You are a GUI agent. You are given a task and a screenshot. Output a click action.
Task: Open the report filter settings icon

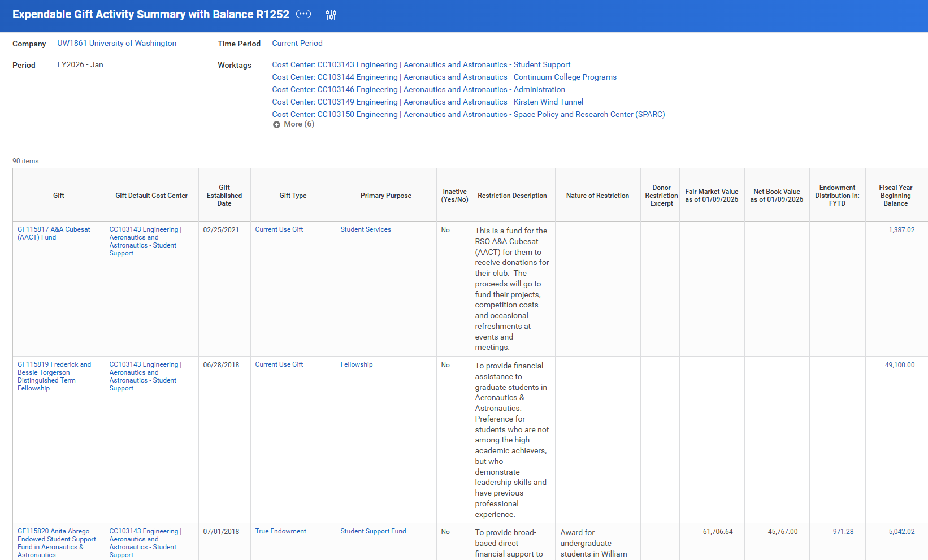(x=331, y=15)
